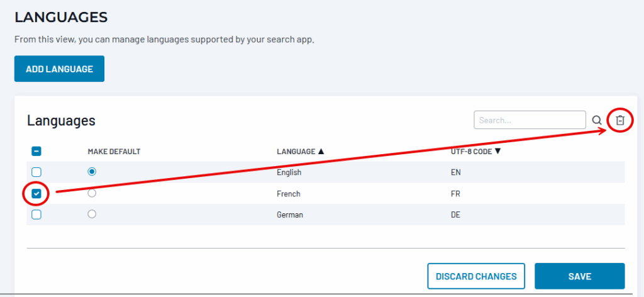
Task: Click the Make Default column header
Action: click(x=114, y=152)
